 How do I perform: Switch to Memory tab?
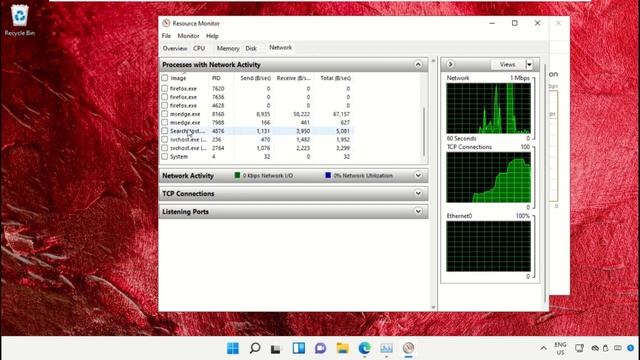pyautogui.click(x=228, y=48)
